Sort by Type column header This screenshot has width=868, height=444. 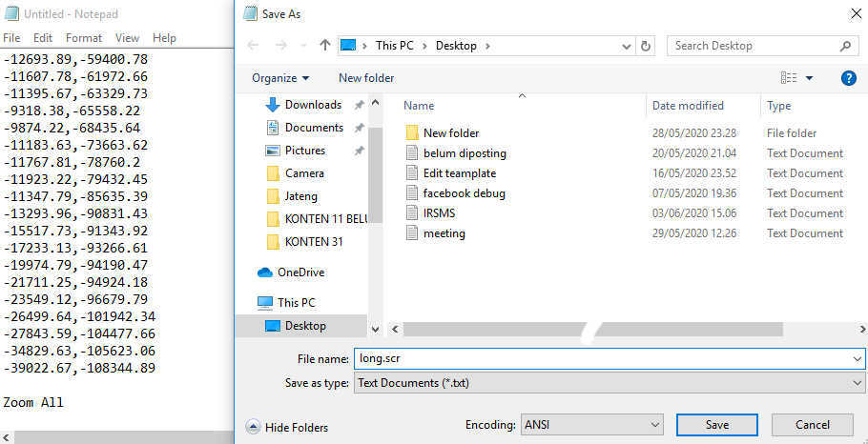pos(778,106)
